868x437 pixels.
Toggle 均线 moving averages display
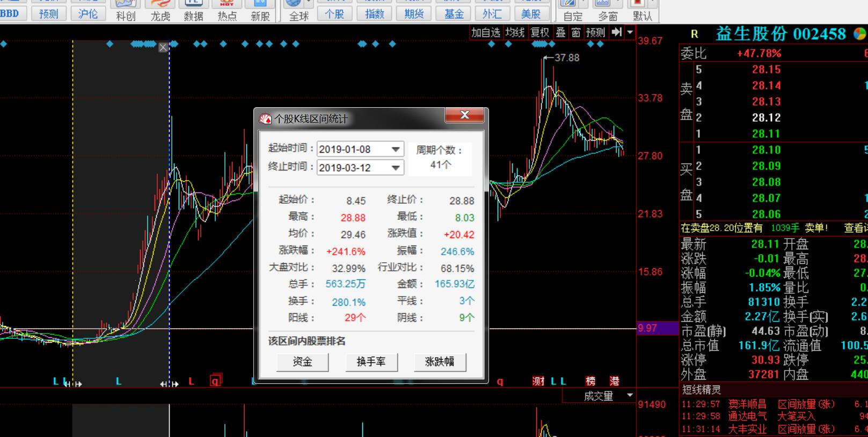[515, 32]
